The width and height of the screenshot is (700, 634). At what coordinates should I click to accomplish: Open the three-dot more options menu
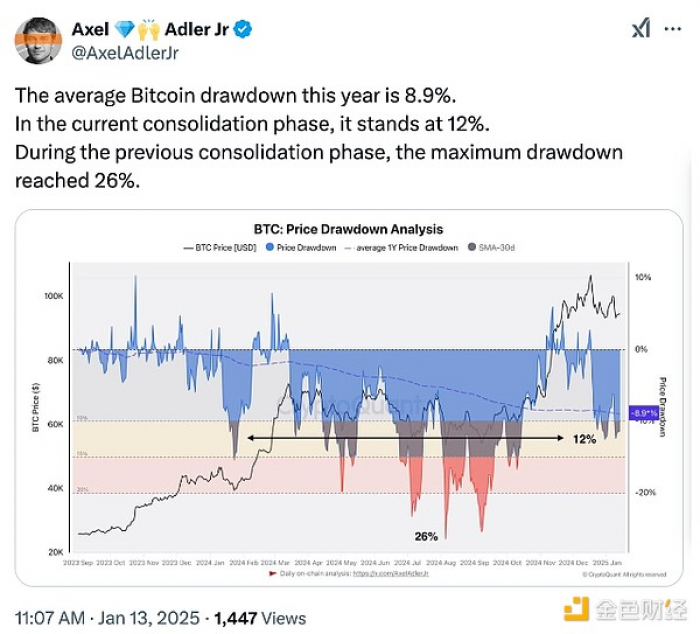tap(672, 29)
